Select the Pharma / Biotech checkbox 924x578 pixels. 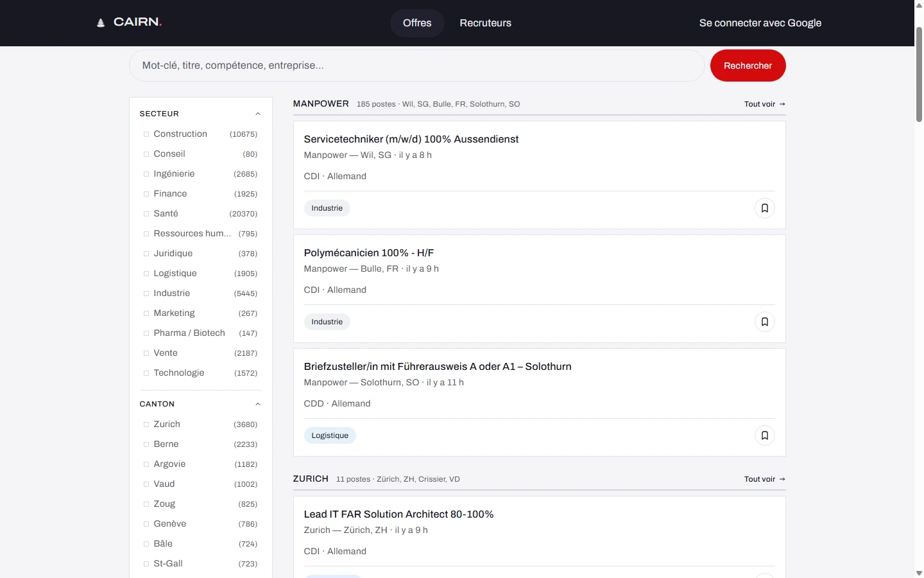pos(146,333)
